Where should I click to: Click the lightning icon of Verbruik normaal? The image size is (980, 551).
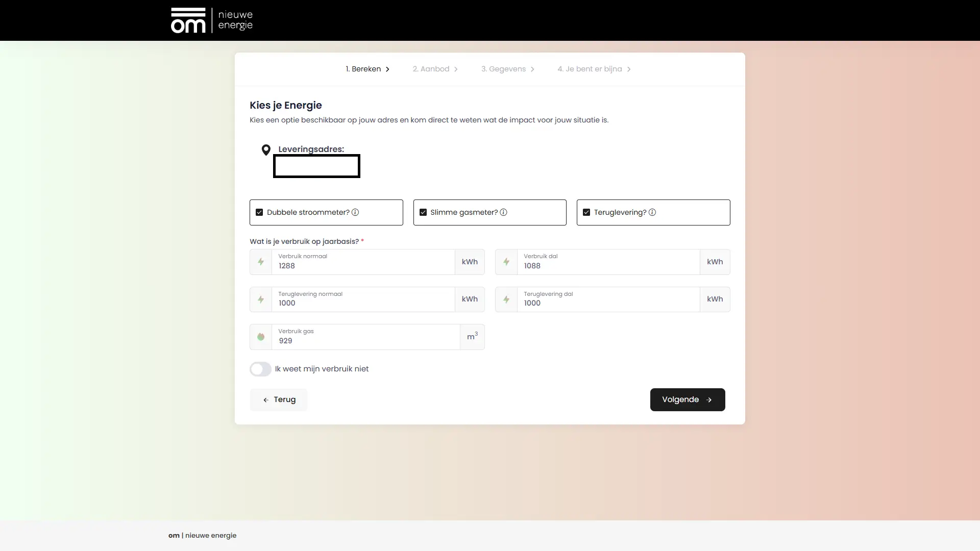(x=261, y=262)
